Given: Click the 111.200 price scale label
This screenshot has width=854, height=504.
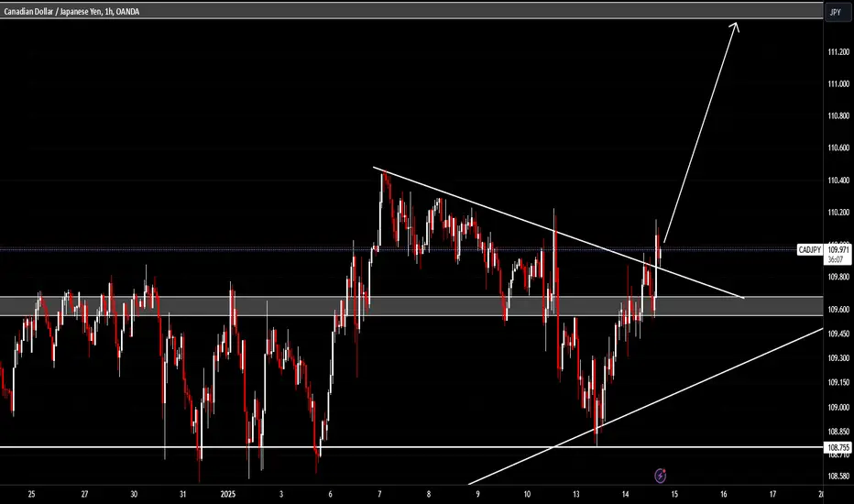Looking at the screenshot, I should (838, 51).
